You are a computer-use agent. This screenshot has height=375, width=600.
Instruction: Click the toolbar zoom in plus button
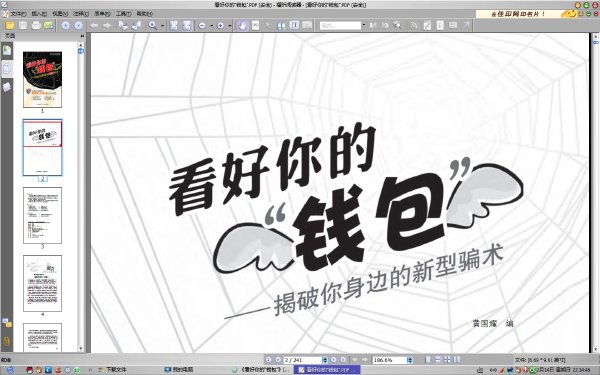click(220, 26)
